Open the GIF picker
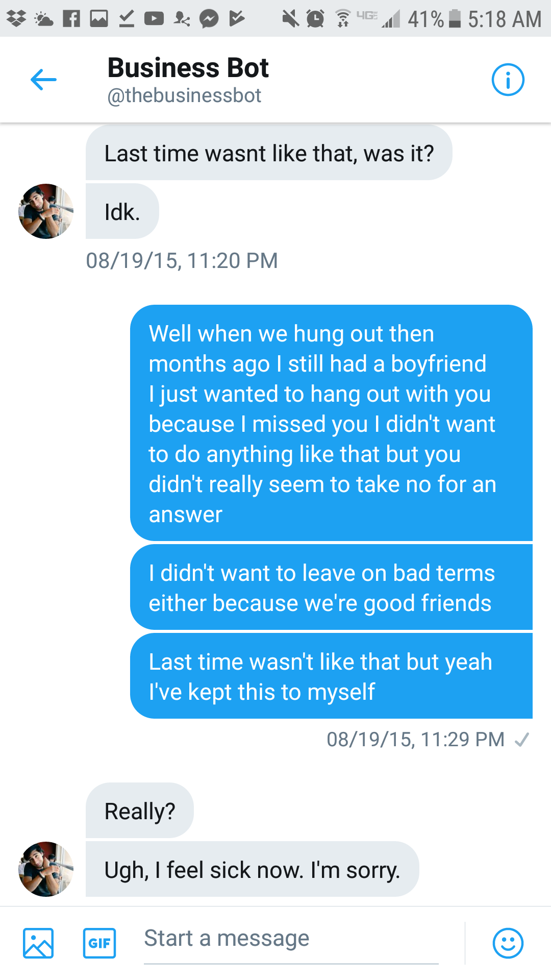Image resolution: width=551 pixels, height=980 pixels. (x=99, y=943)
